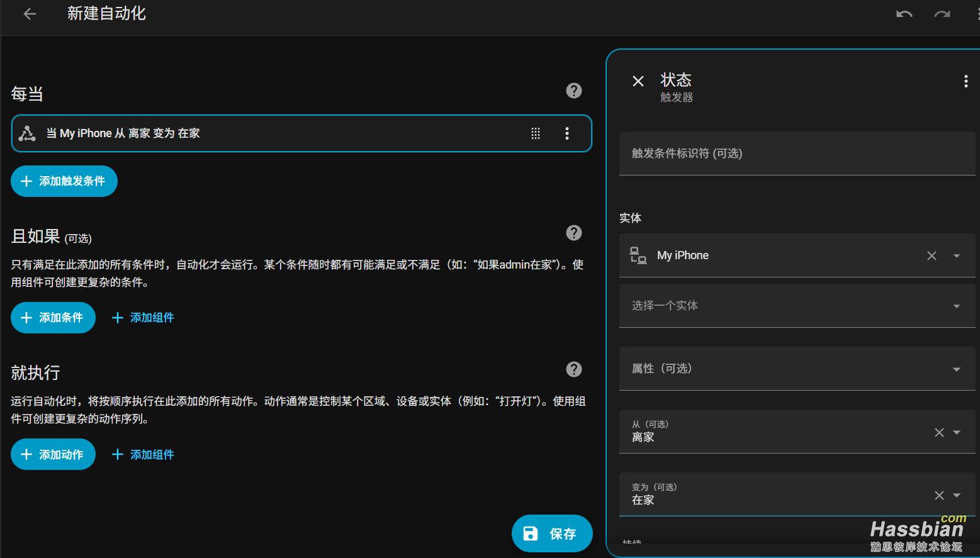Screen dimensions: 980x558
Task: Close the 状态 trigger side panel
Action: pos(638,81)
